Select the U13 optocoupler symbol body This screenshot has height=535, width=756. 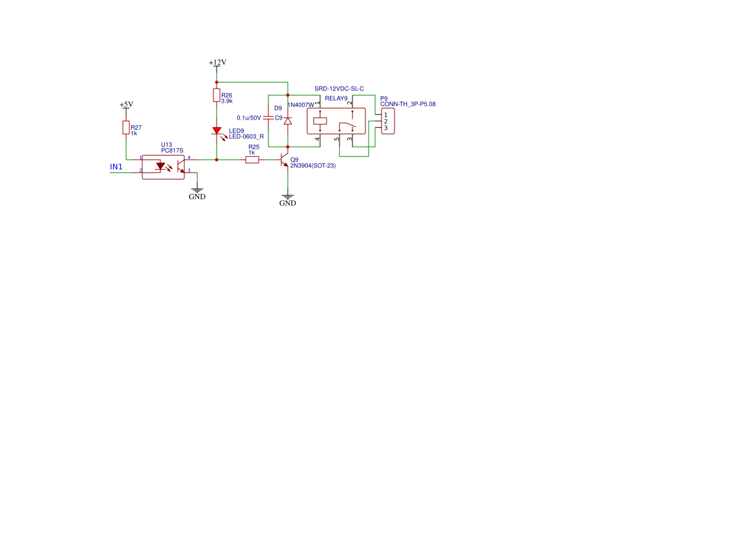pos(164,167)
